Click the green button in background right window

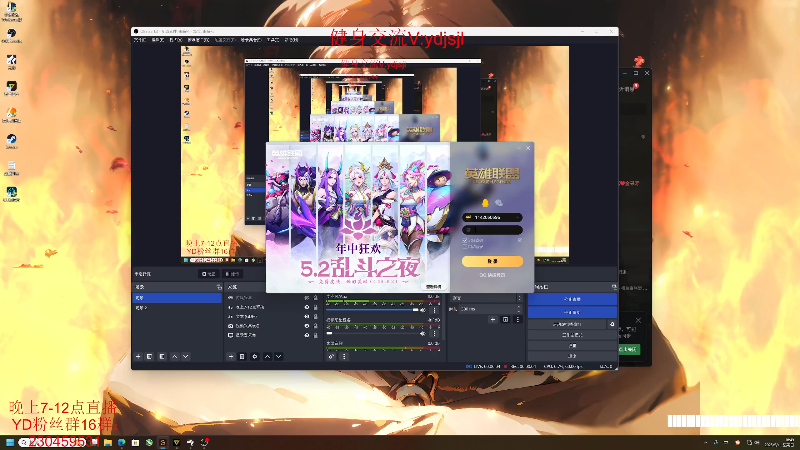[629, 349]
